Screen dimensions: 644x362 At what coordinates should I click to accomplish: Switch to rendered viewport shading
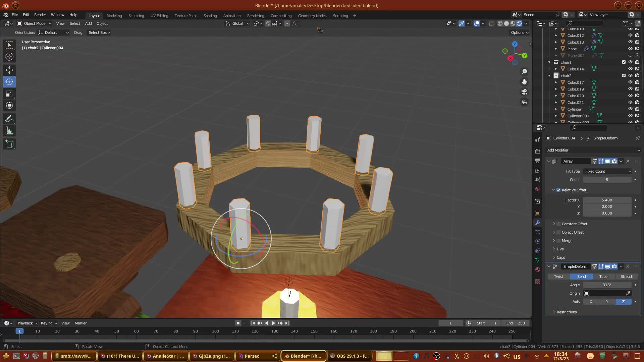point(519,23)
